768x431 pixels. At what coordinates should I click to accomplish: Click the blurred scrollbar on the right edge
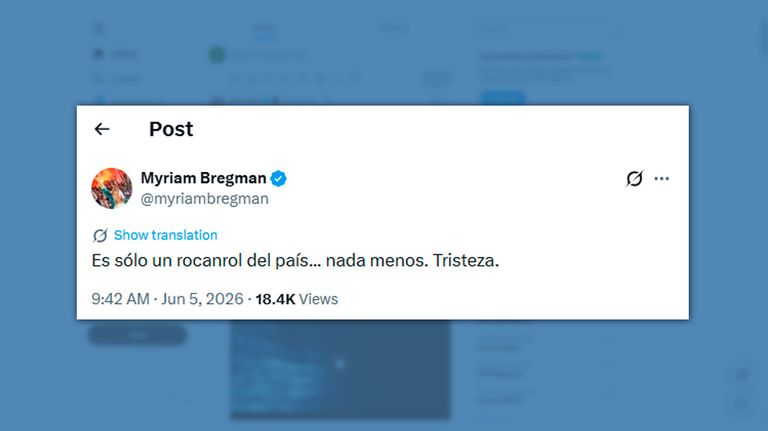tap(764, 39)
